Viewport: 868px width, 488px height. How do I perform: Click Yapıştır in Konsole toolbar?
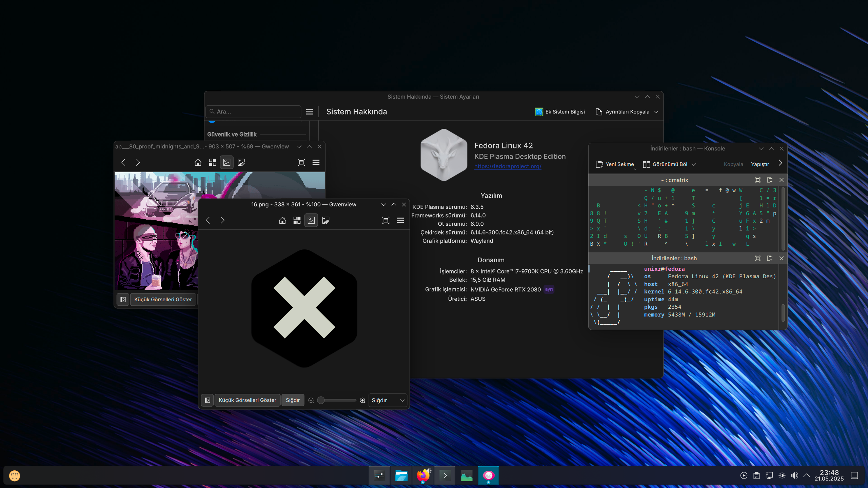[x=760, y=164]
